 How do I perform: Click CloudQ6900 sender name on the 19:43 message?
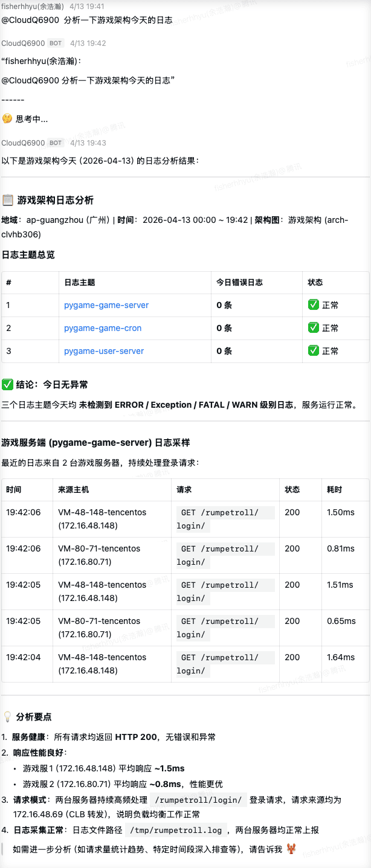tap(23, 143)
